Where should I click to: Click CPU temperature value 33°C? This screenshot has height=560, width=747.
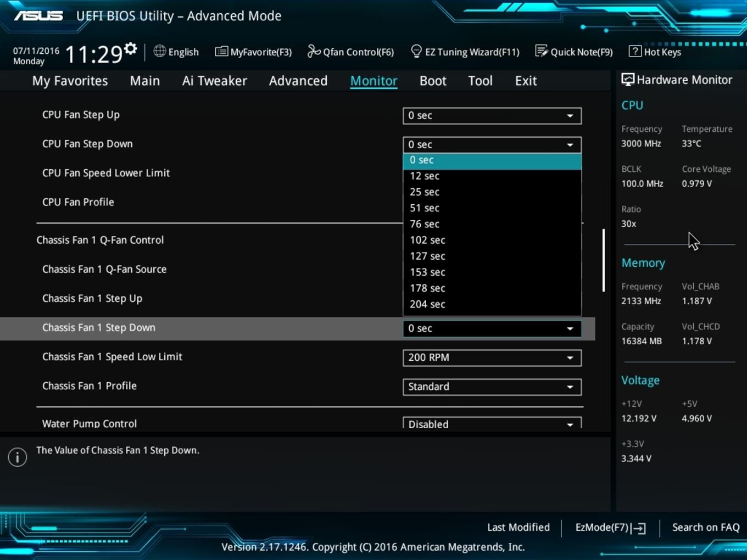[692, 143]
